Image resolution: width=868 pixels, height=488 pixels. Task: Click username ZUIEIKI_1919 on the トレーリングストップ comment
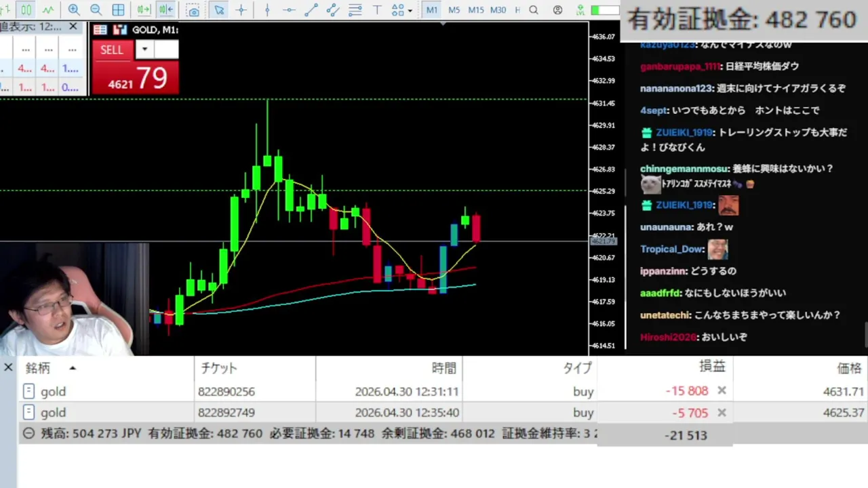click(684, 133)
